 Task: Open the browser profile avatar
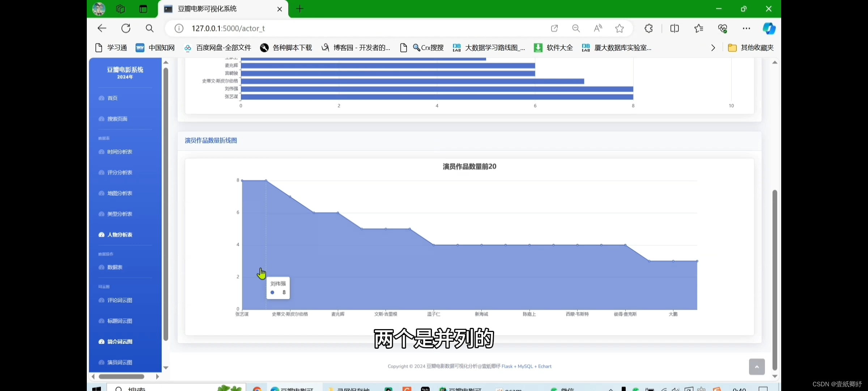click(99, 9)
